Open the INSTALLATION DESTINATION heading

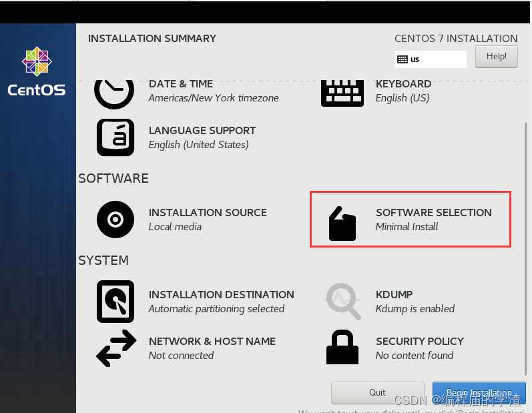tap(221, 295)
